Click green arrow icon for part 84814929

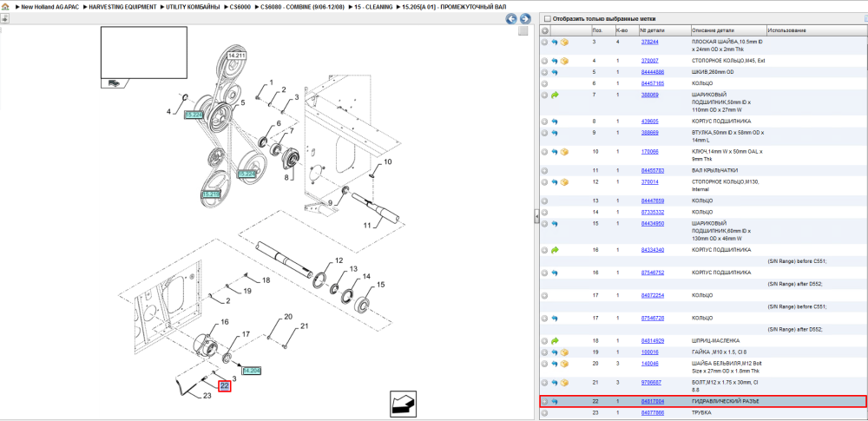click(x=555, y=340)
